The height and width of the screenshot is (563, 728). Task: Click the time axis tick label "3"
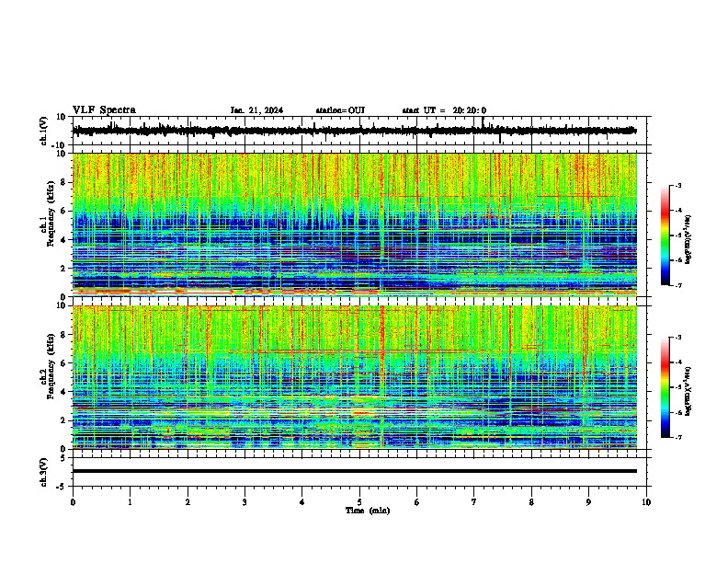pos(245,502)
